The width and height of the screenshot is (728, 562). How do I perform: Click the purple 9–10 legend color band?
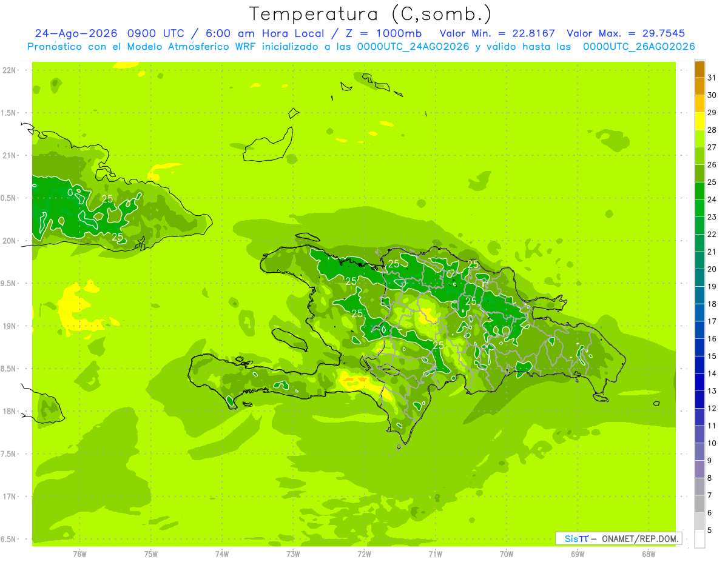pos(699,452)
